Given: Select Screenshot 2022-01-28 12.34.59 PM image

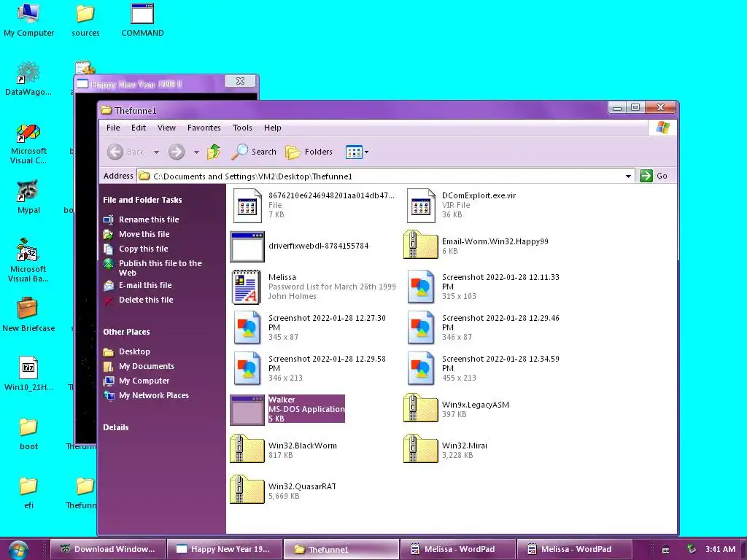Looking at the screenshot, I should click(421, 368).
